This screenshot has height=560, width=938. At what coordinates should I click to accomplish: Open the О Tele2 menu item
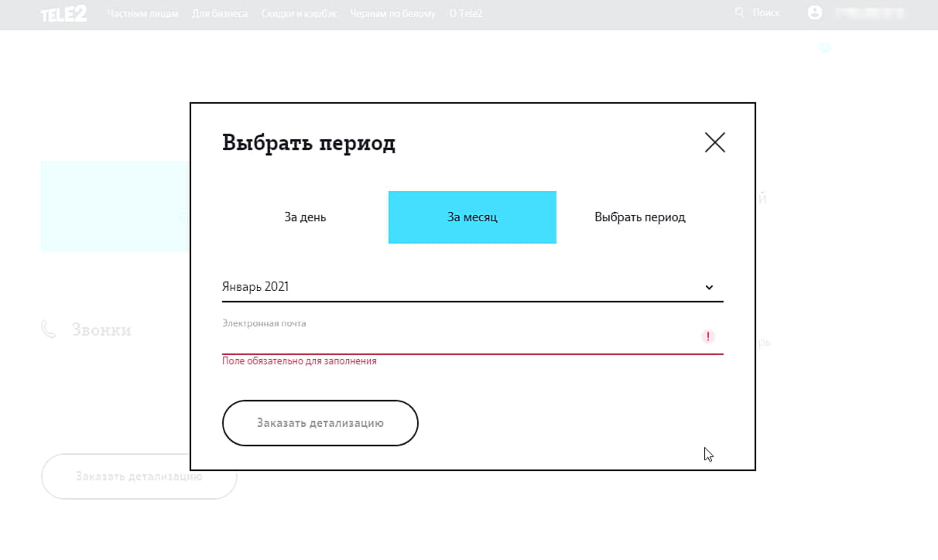tap(466, 14)
